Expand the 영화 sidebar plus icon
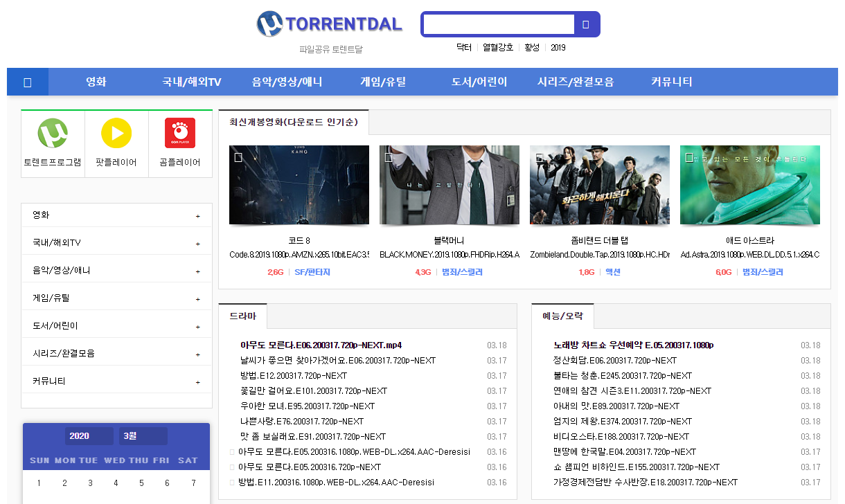Screen dimensions: 845x504 197,216
